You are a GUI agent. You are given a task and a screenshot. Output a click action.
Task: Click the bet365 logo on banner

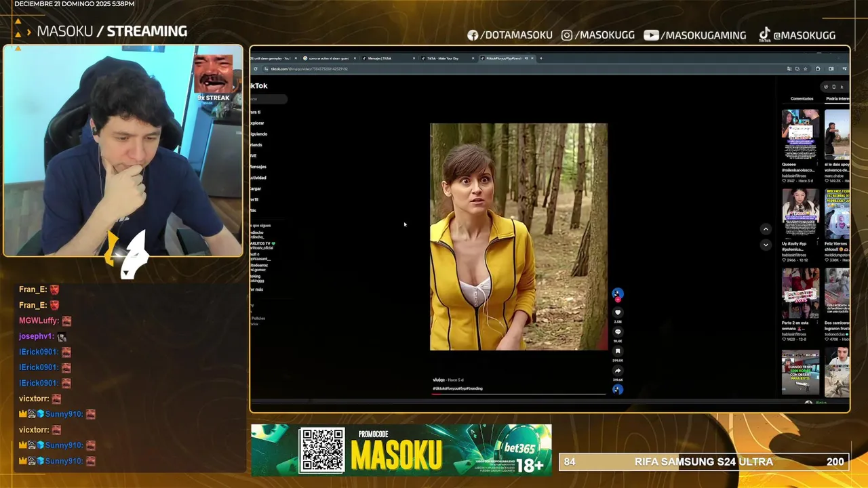coord(519,448)
